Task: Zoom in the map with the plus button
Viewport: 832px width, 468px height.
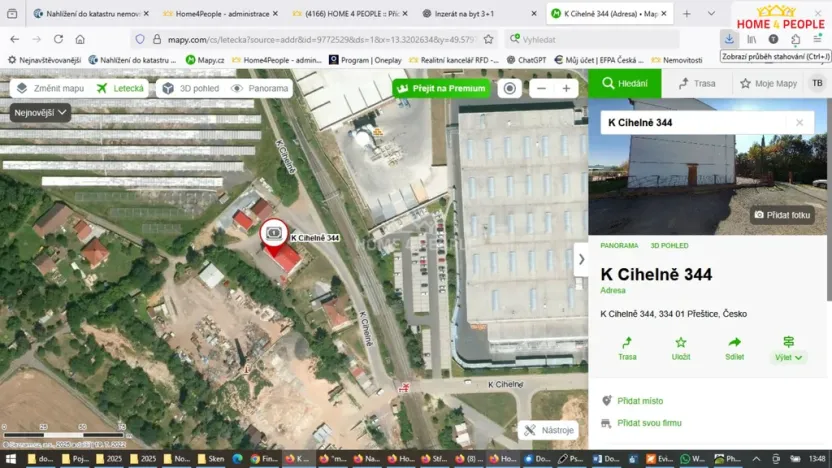Action: click(x=566, y=88)
